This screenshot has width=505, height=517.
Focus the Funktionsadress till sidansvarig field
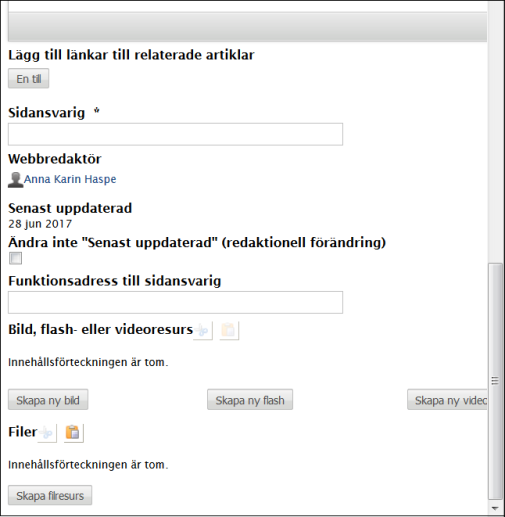click(x=175, y=302)
